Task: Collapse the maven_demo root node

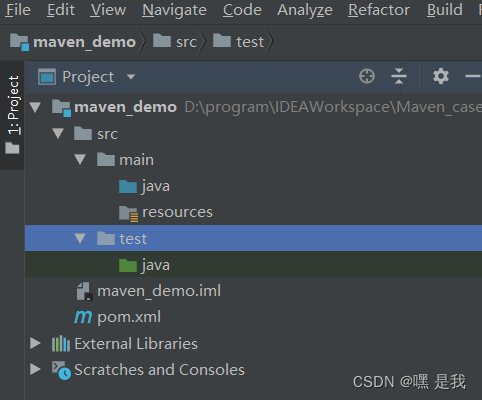Action: pos(35,107)
